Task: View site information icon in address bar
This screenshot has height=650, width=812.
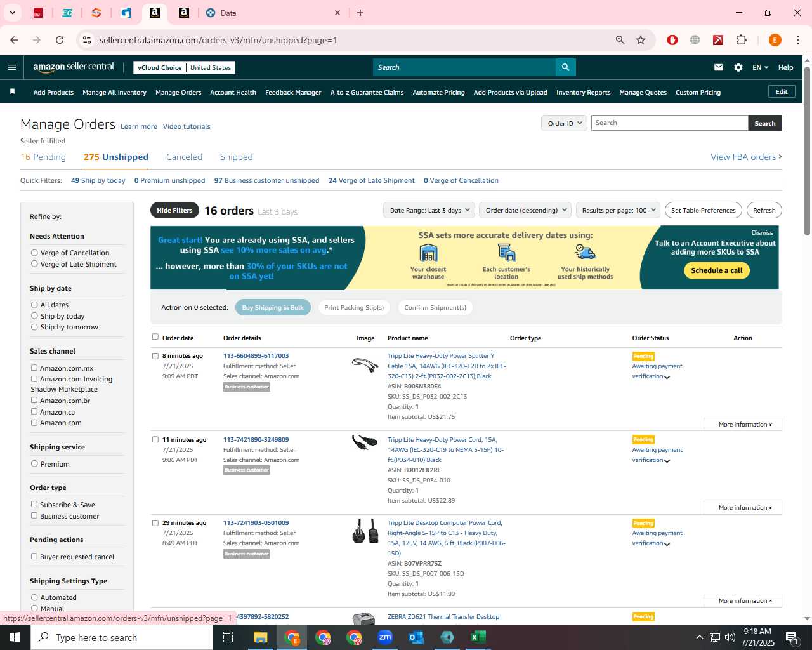Action: (x=87, y=40)
